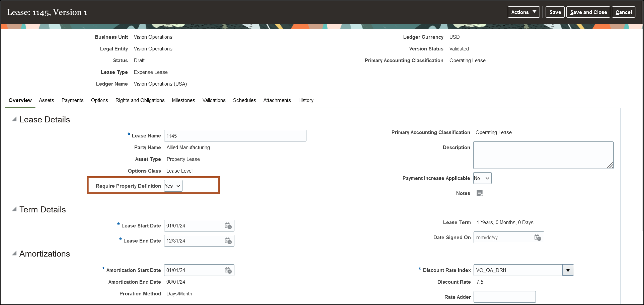This screenshot has height=305, width=644.
Task: Open Date Signed On calendar picker
Action: 537,238
